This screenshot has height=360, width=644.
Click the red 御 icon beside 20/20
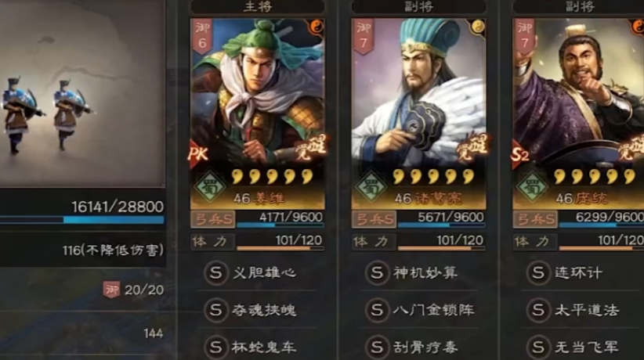(111, 290)
